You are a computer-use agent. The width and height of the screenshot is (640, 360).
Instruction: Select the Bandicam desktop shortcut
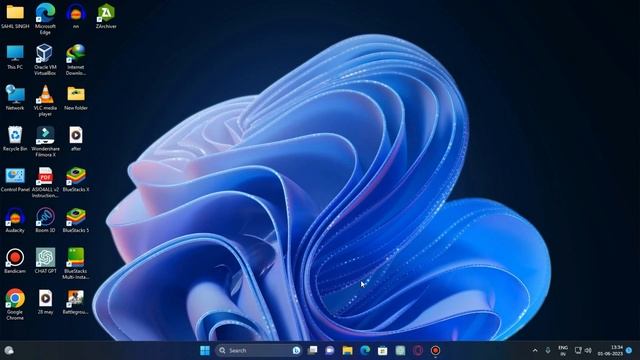coord(15,261)
